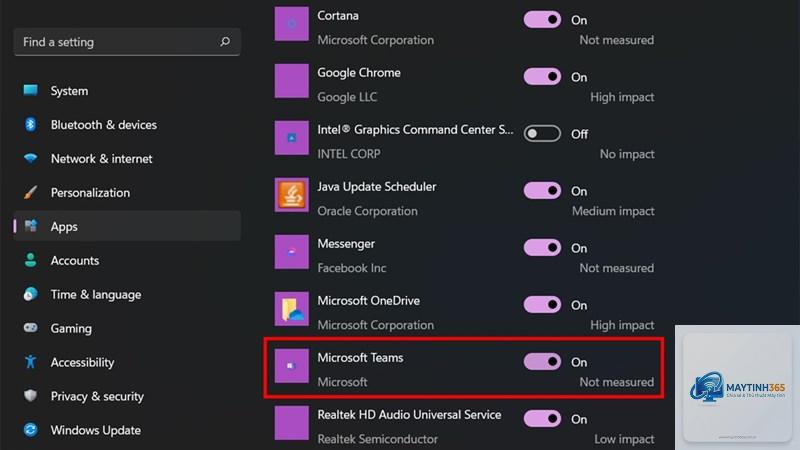
Task: Turn off Java Update Scheduler toggle
Action: pos(542,191)
